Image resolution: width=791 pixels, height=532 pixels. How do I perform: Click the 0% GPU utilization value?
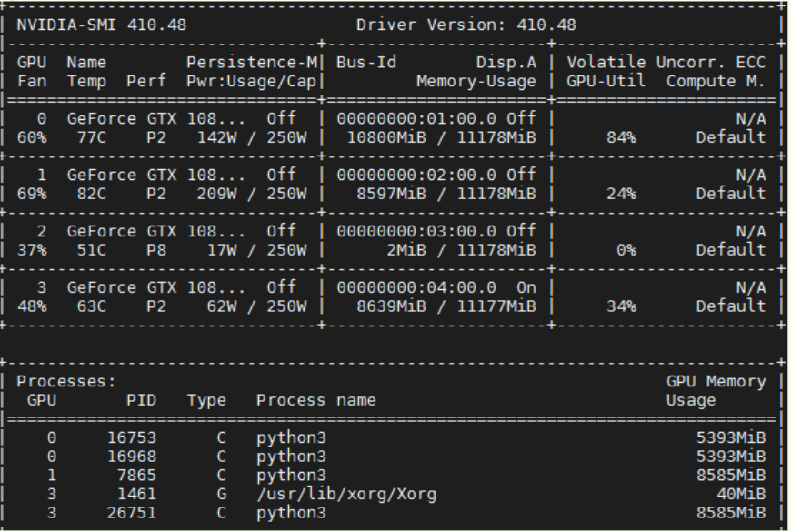626,250
